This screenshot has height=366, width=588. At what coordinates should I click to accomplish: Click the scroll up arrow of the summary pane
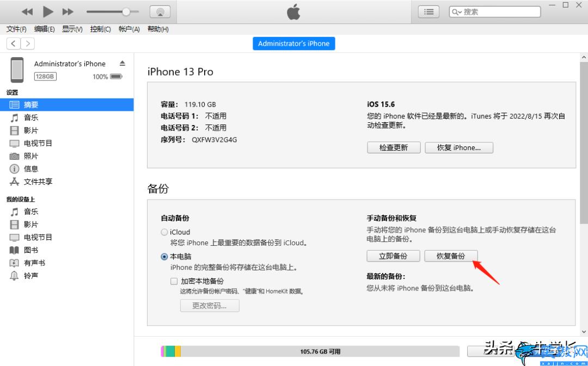584,57
